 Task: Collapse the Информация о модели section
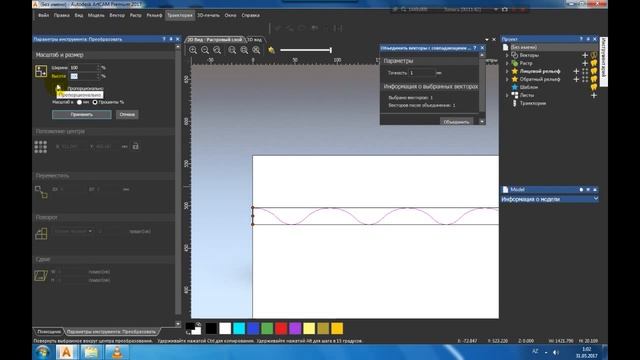click(596, 199)
